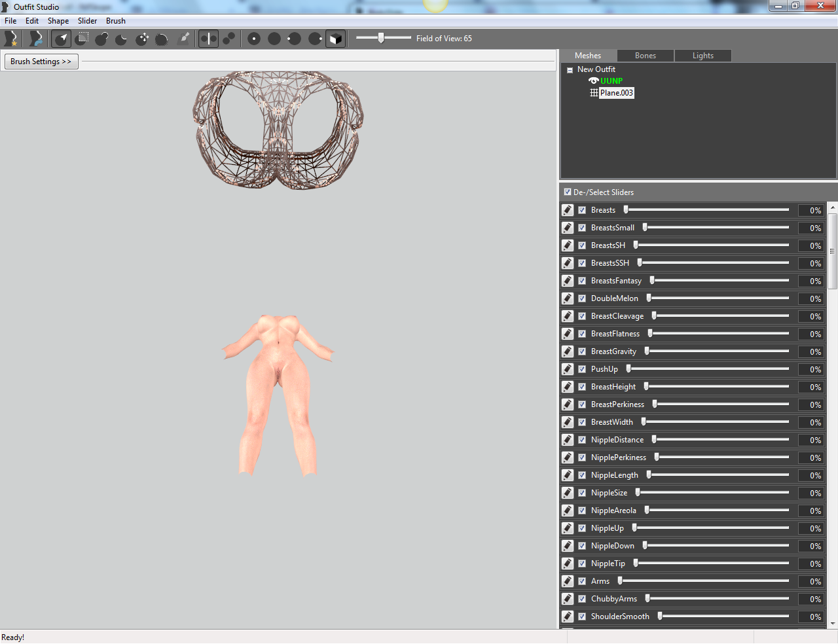Switch to the Meshes tab
Viewport: 838px width, 644px height.
[588, 56]
